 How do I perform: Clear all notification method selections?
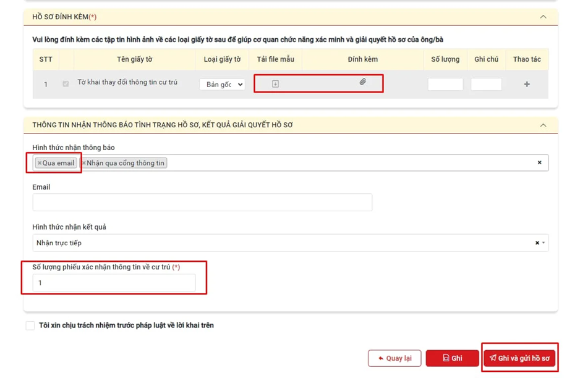tap(540, 162)
